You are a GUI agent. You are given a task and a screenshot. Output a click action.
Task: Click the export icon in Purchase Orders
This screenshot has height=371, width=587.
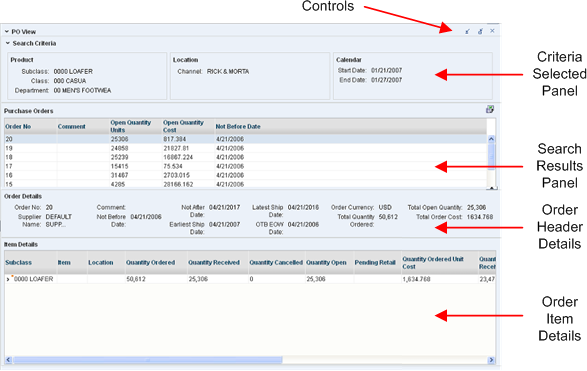490,109
